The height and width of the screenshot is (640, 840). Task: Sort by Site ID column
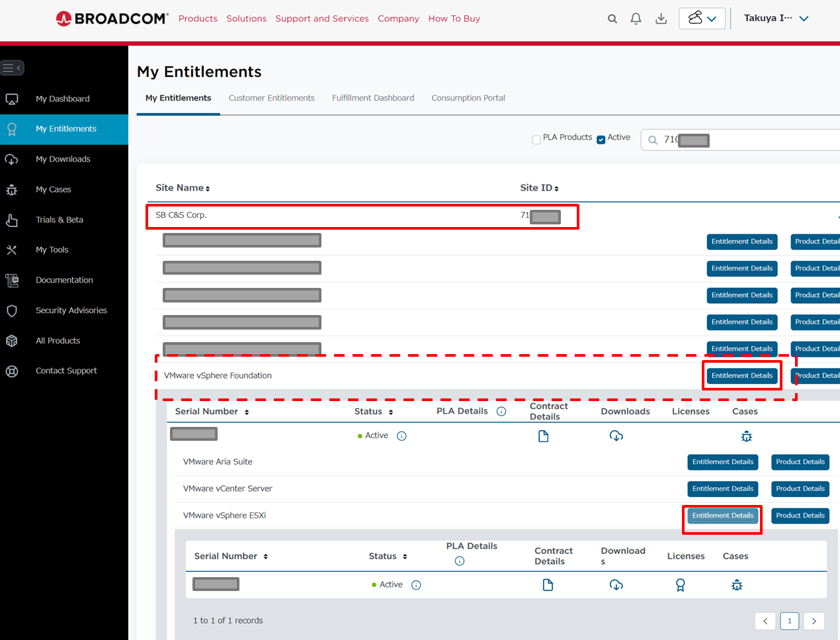click(x=539, y=188)
